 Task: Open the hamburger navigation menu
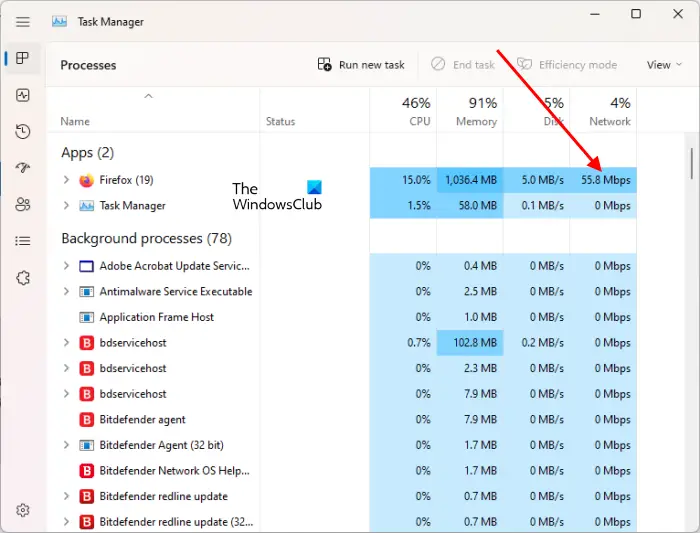click(23, 22)
